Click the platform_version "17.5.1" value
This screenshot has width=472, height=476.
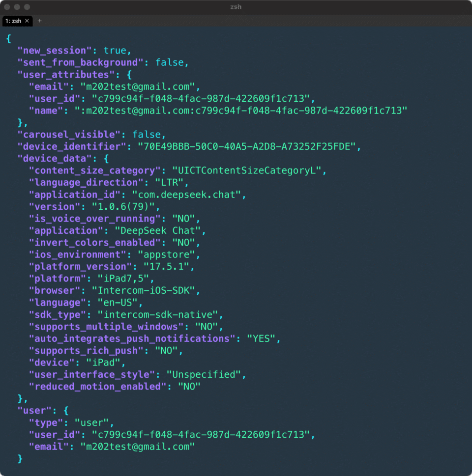pos(166,266)
